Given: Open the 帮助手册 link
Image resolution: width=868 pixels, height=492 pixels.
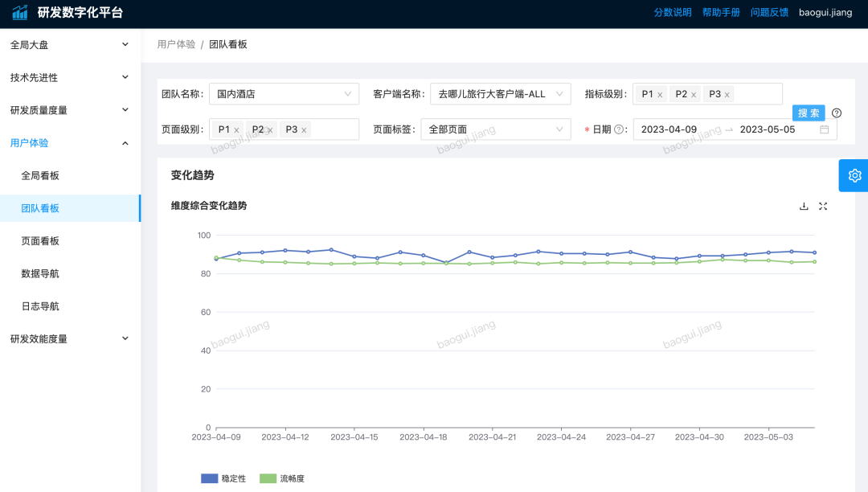Looking at the screenshot, I should click(721, 12).
